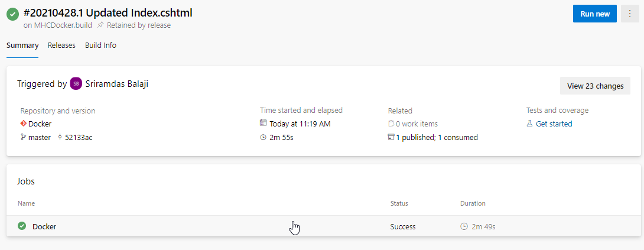Image resolution: width=644 pixels, height=250 pixels.
Task: Open the Docker repository link
Action: click(x=40, y=124)
